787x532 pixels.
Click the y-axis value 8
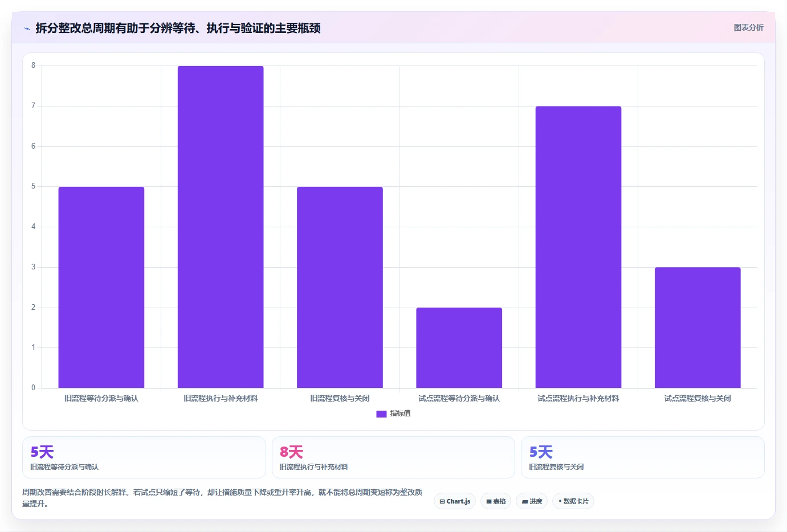(33, 66)
